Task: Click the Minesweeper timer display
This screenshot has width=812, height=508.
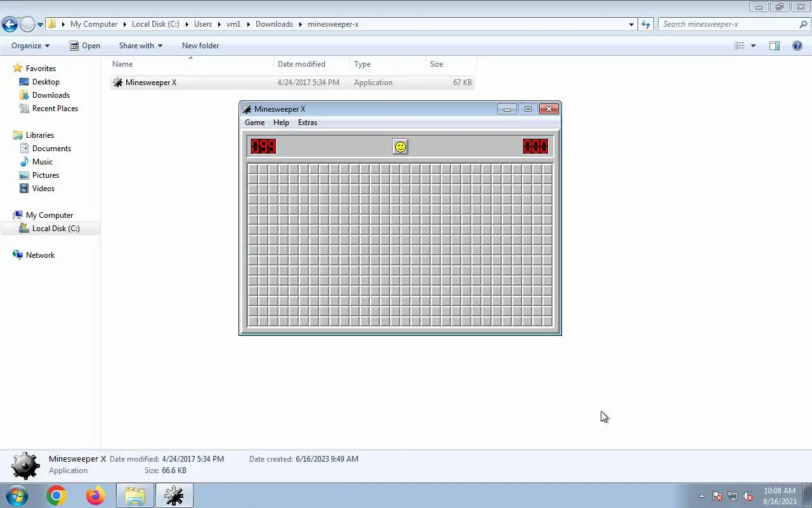Action: 535,147
